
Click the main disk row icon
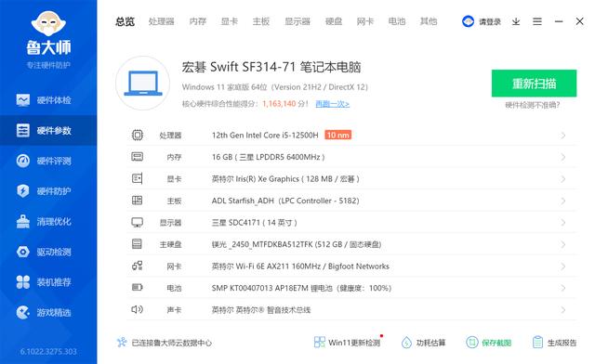[x=137, y=244]
